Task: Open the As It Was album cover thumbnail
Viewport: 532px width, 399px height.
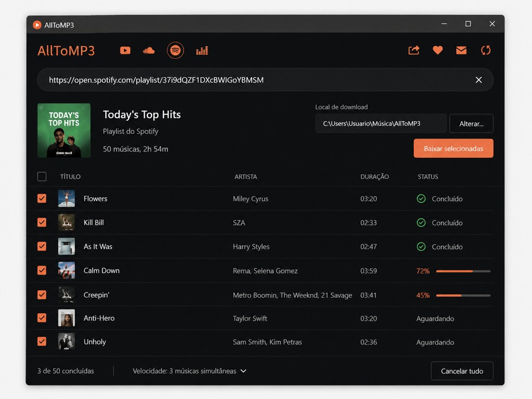Action: pyautogui.click(x=67, y=246)
